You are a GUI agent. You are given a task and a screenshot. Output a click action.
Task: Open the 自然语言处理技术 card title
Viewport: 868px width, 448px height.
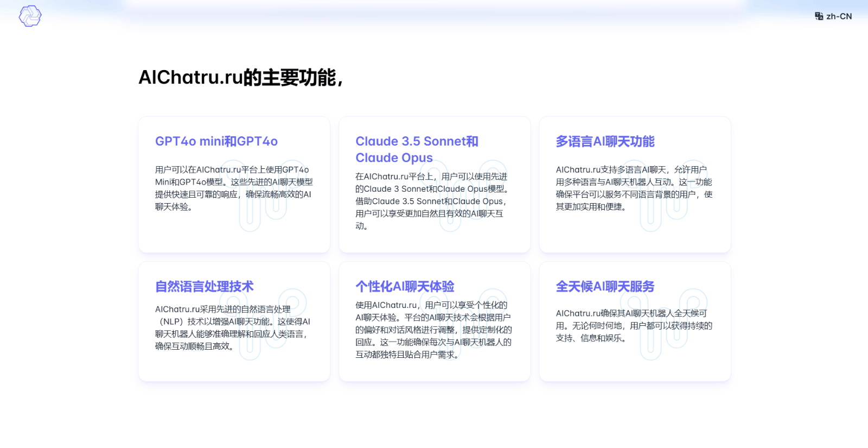coord(204,286)
